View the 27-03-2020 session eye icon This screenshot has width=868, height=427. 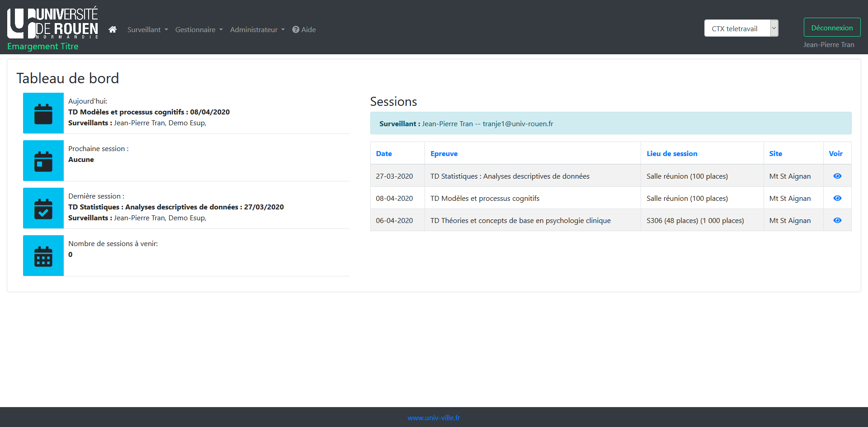pyautogui.click(x=837, y=176)
